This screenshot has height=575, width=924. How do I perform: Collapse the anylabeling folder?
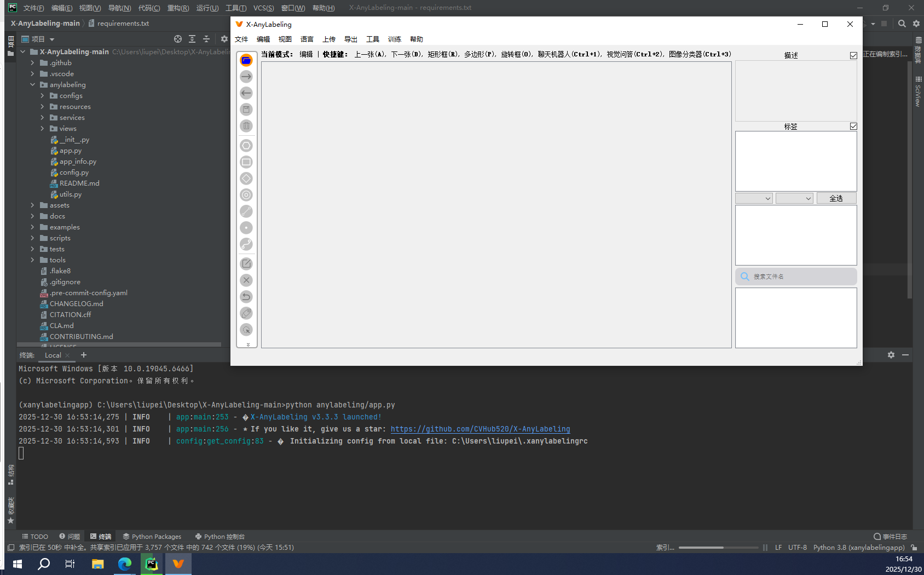coord(32,85)
